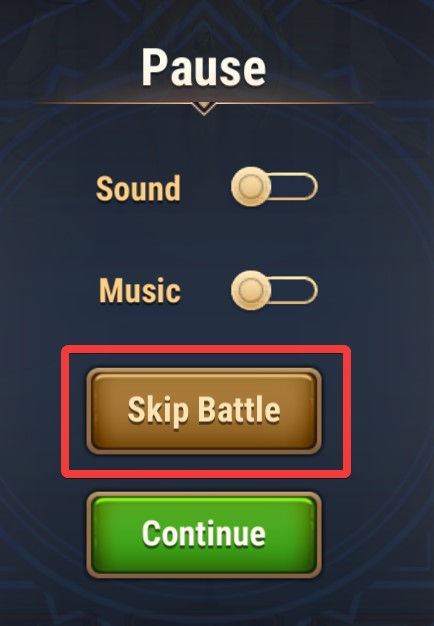The width and height of the screenshot is (434, 626).
Task: Click the small triangle below the Pause title
Action: tap(204, 109)
